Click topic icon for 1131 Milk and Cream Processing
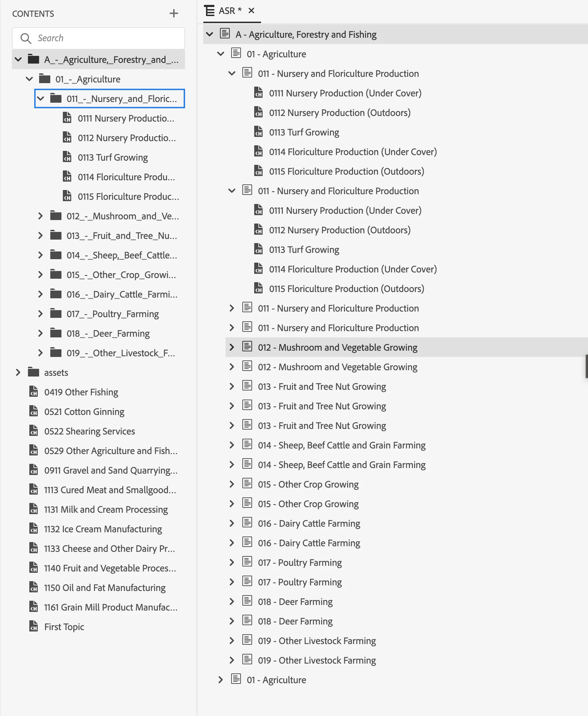The height and width of the screenshot is (716, 588). coord(34,509)
